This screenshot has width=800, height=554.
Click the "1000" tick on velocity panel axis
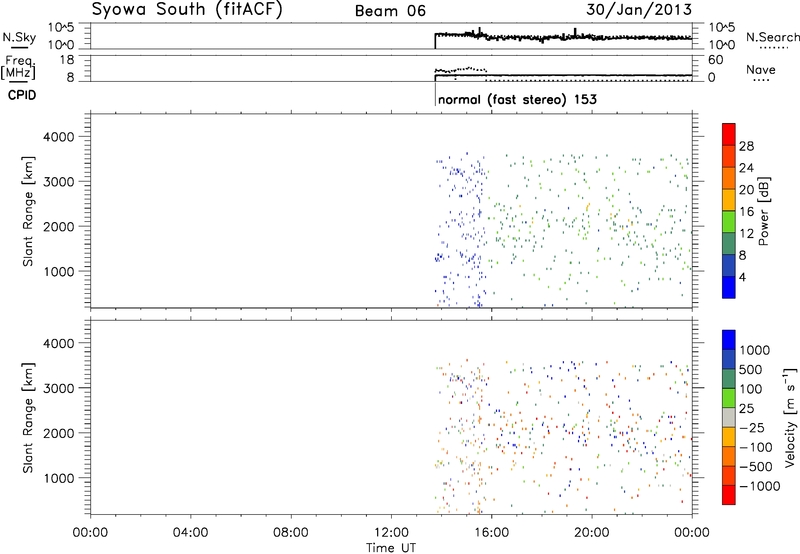(x=59, y=478)
